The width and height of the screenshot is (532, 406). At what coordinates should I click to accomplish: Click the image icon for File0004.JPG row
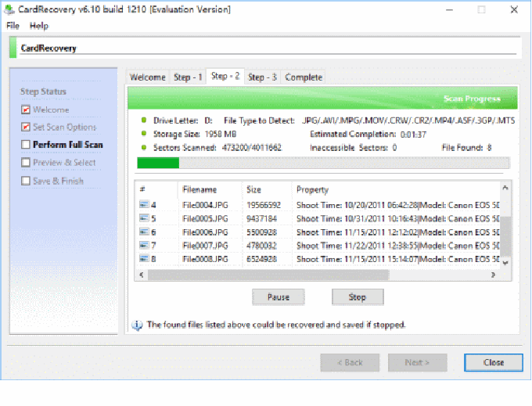[144, 204]
